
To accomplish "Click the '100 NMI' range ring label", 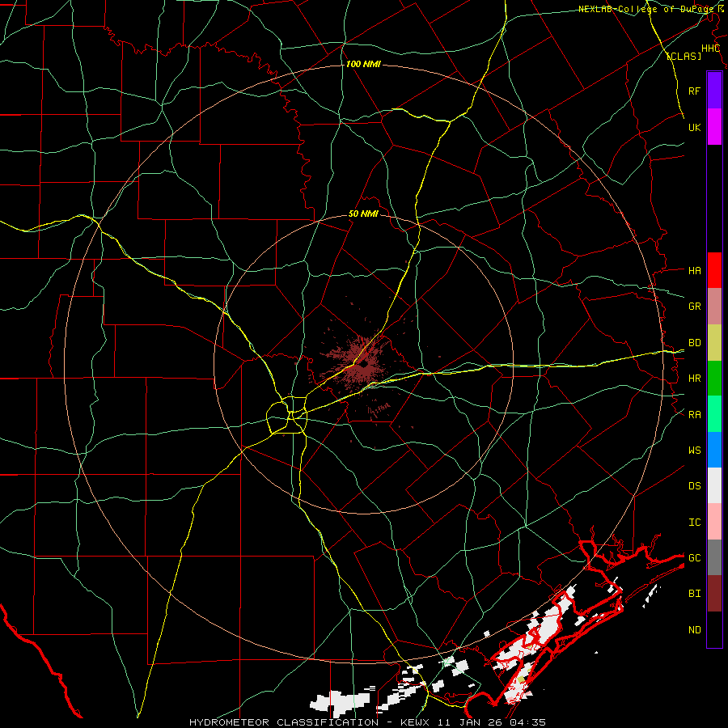I will [363, 64].
